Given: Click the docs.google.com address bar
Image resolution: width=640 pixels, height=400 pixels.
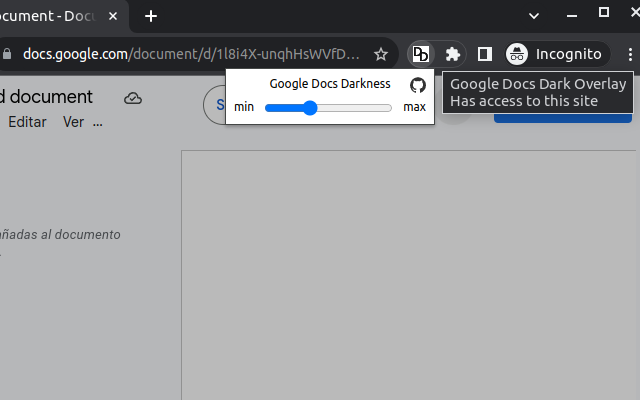Looking at the screenshot, I should (x=191, y=54).
